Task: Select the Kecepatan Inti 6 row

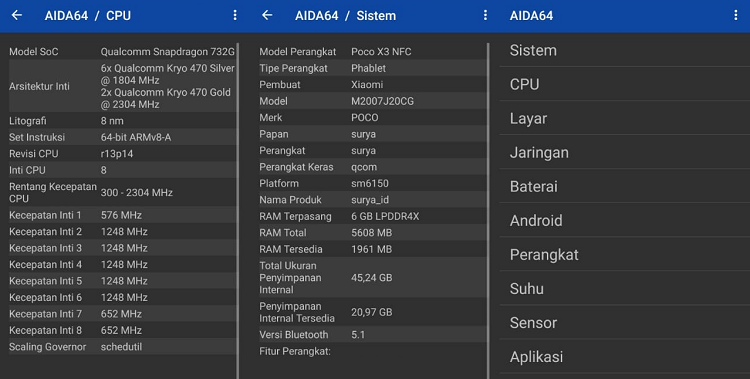Action: coord(122,297)
